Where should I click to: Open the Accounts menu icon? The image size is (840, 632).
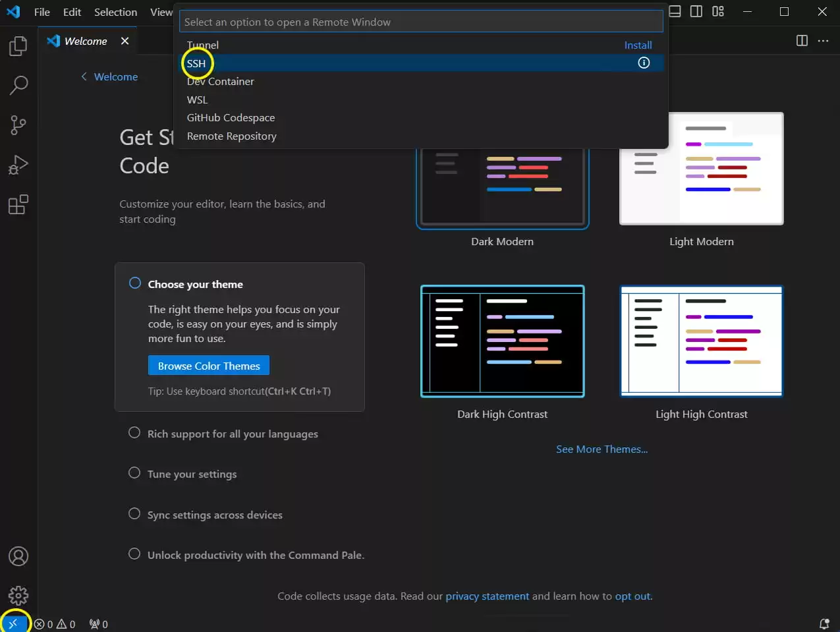tap(18, 556)
